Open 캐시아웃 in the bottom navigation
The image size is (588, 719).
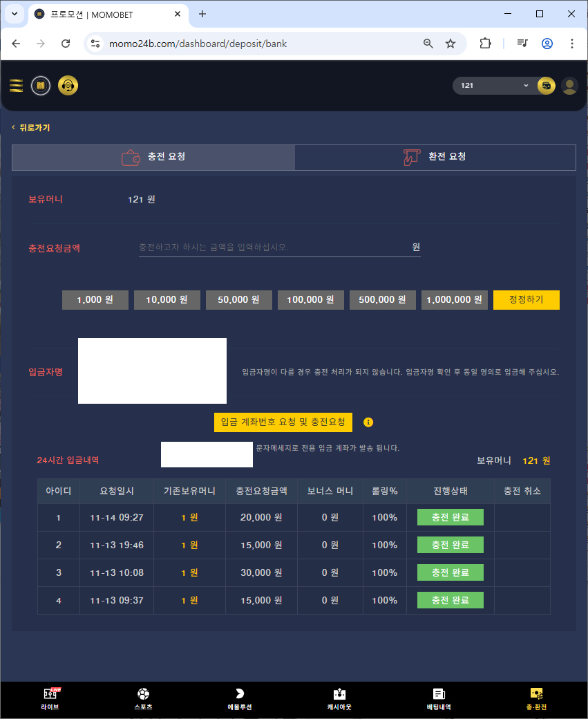click(339, 698)
